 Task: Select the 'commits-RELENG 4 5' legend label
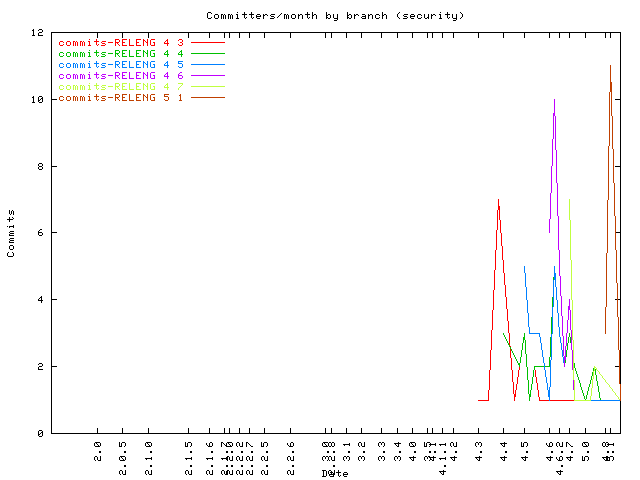pyautogui.click(x=121, y=65)
